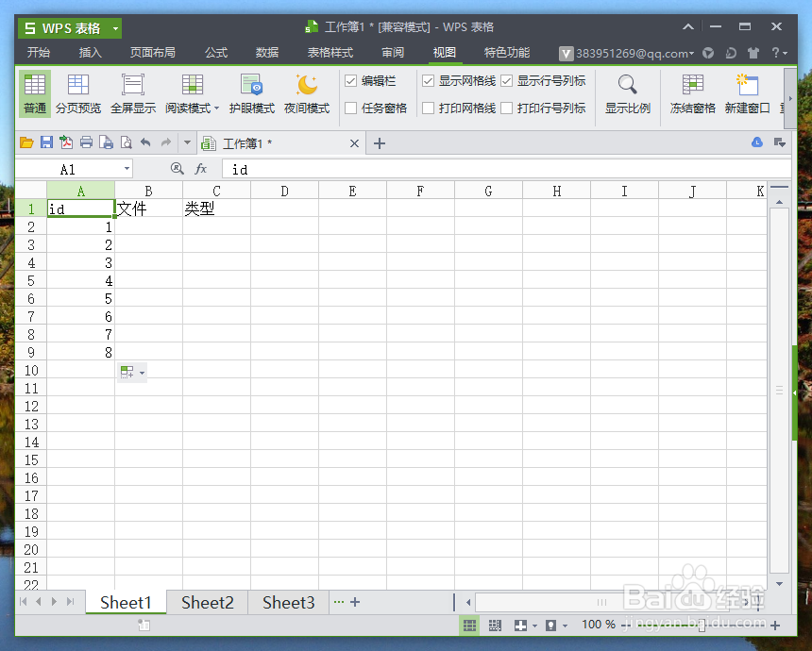Enable 全屏显示 full screen view

tap(133, 94)
